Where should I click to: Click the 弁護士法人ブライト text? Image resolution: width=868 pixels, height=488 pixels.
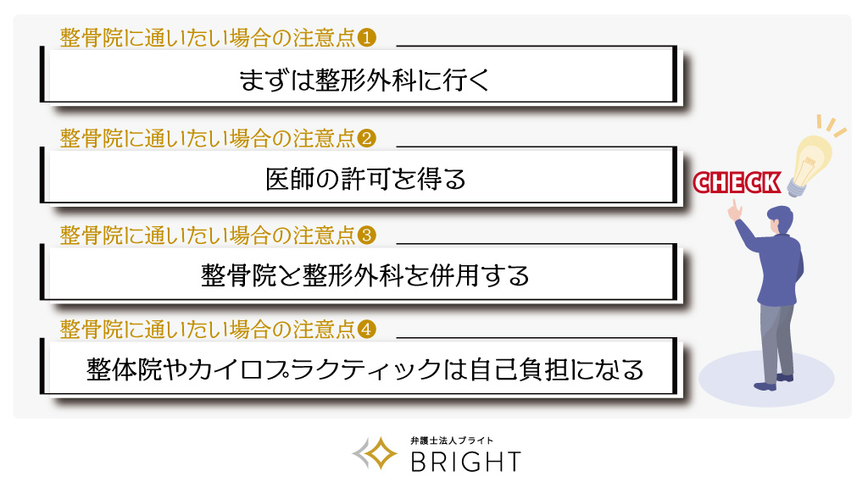[450, 441]
